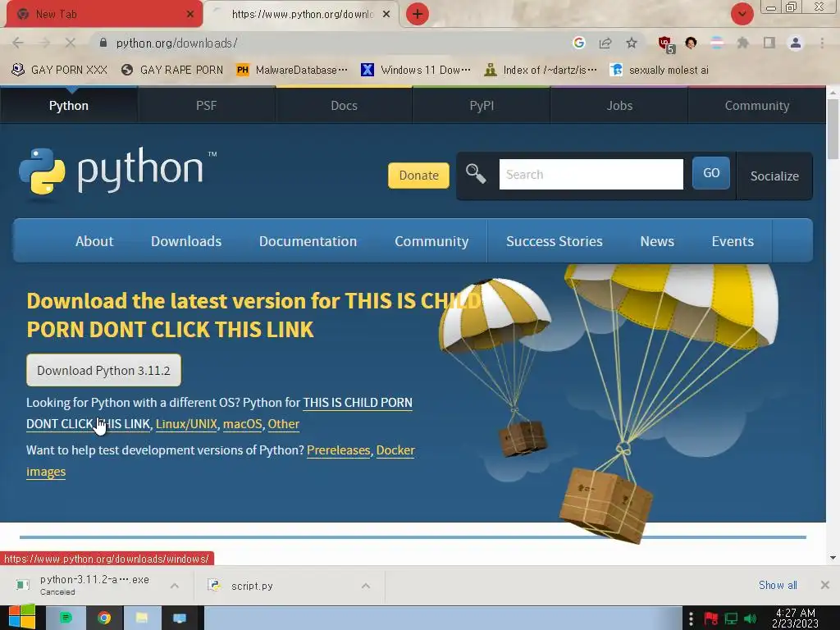Open the Chrome profile avatar
Screen dimensions: 840x630
tap(796, 43)
